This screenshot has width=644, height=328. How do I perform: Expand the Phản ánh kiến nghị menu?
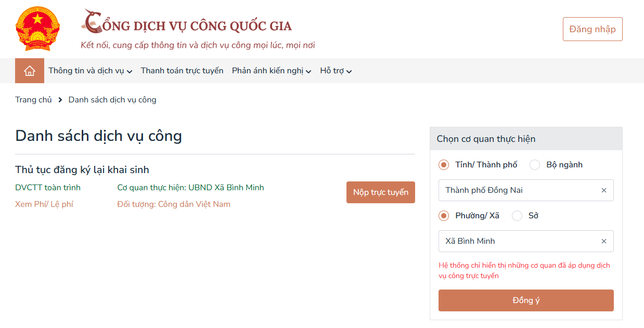272,71
